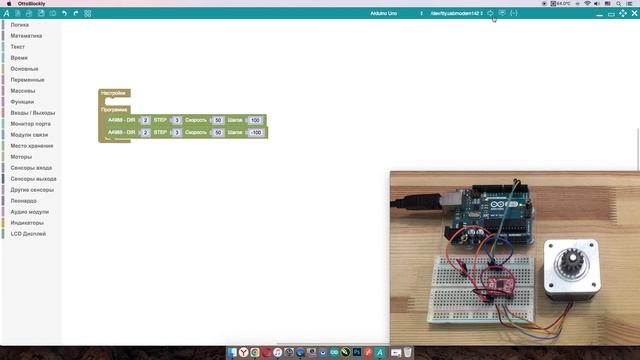The image size is (640, 360).
Task: Open Finder from the Dock
Action: click(x=232, y=352)
